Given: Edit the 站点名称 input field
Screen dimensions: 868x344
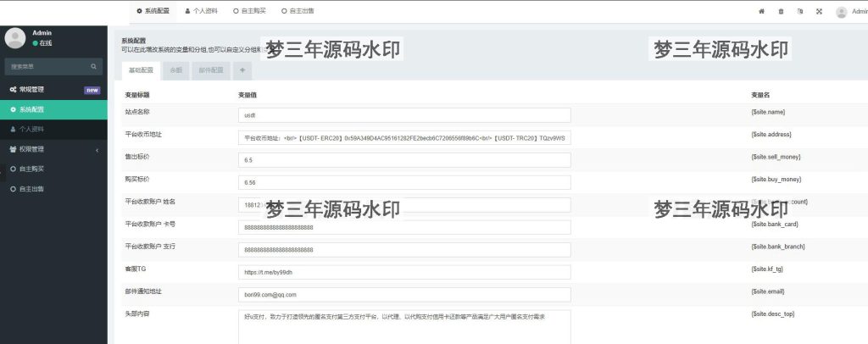Looking at the screenshot, I should click(404, 115).
